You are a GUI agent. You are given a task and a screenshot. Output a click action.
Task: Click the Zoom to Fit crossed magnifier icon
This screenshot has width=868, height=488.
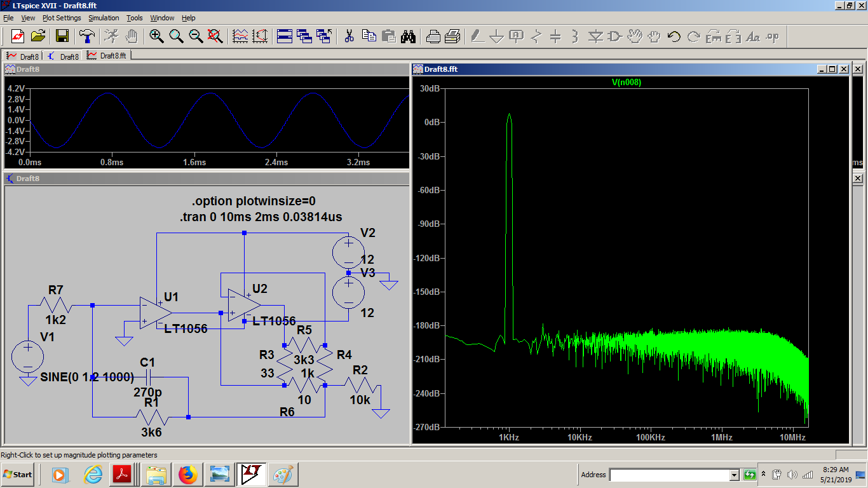pos(215,36)
